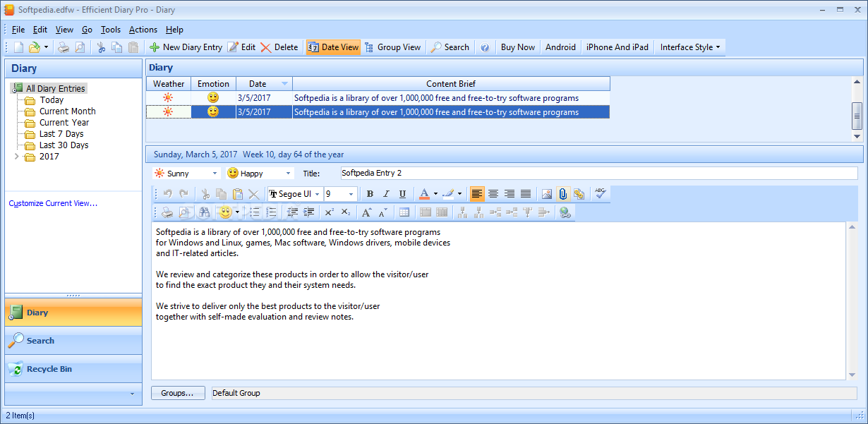
Task: Click the Print Preview icon in main toolbar
Action: (x=80, y=47)
